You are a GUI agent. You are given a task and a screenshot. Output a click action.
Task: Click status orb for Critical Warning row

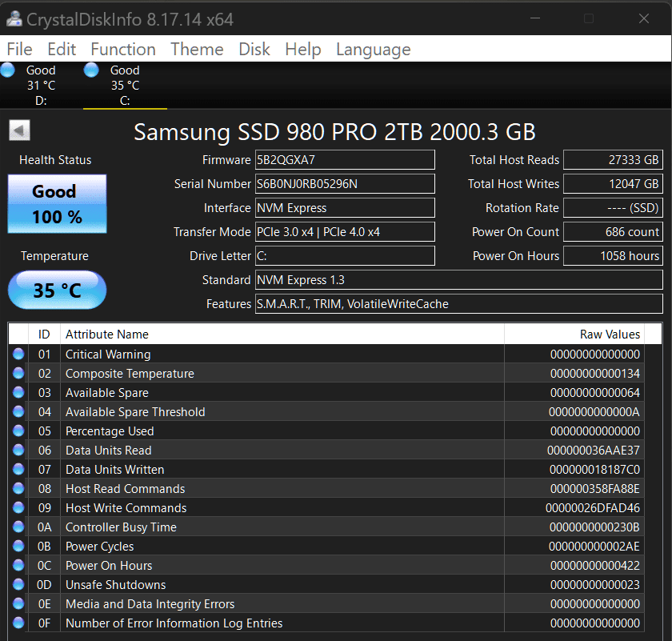(18, 355)
